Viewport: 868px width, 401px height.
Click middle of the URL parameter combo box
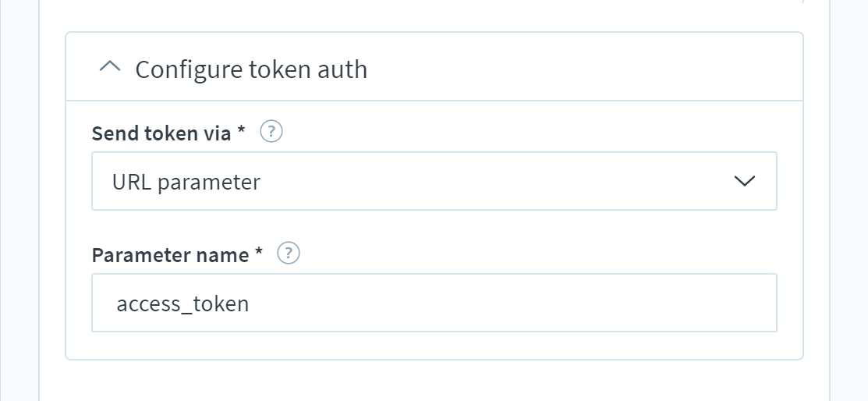point(434,181)
